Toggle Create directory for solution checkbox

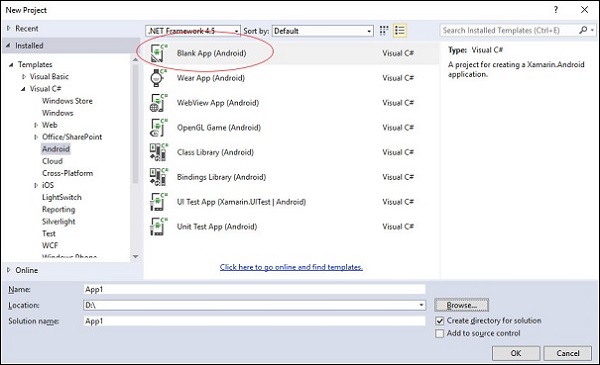point(440,321)
